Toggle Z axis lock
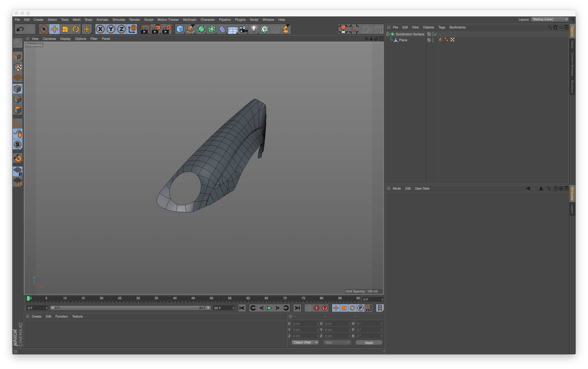This screenshot has height=369, width=588. [121, 29]
